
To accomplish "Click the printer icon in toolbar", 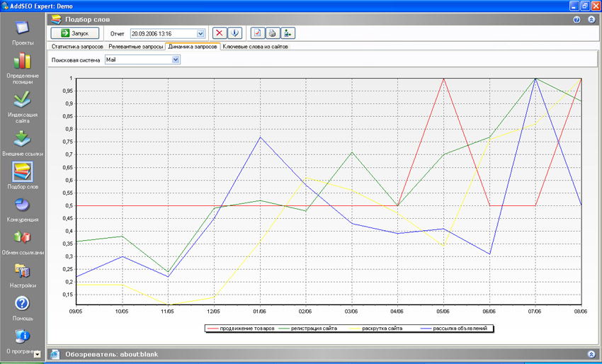I will pyautogui.click(x=271, y=33).
